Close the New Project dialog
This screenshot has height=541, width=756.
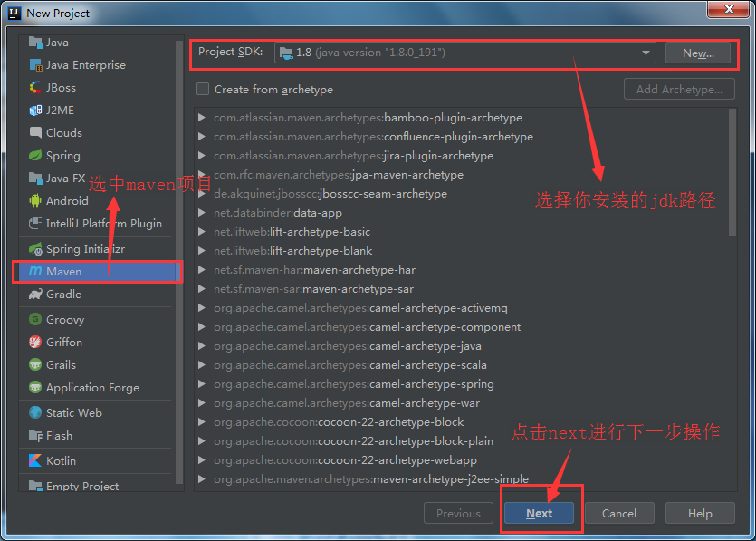(x=729, y=9)
